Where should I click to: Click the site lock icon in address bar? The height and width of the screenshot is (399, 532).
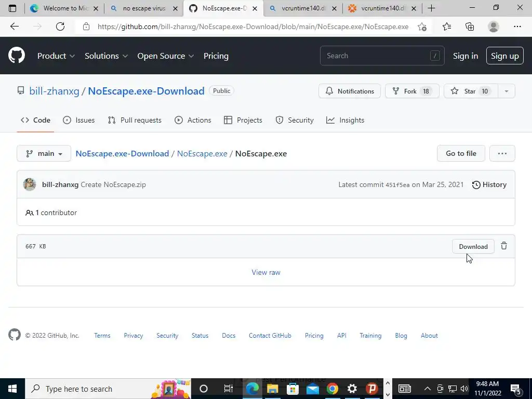coord(86,26)
